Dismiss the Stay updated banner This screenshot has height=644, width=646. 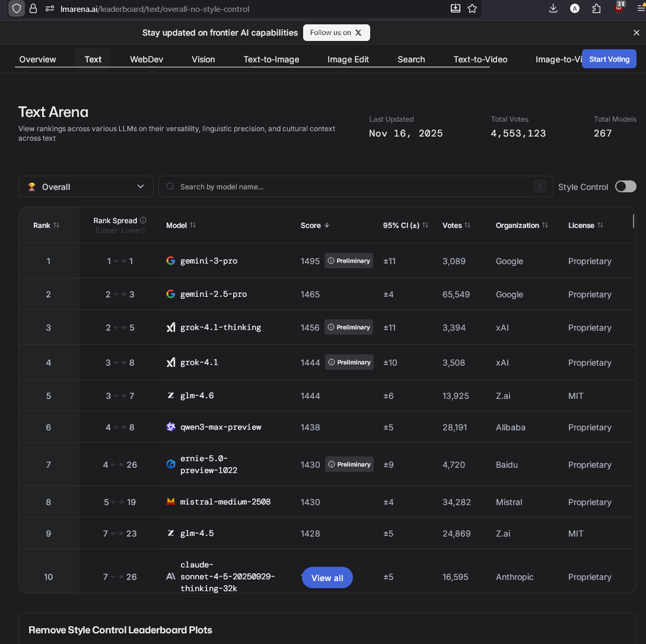[636, 33]
